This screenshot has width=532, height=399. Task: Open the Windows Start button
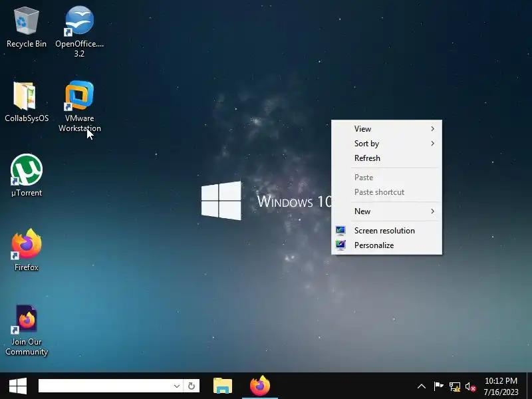18,386
